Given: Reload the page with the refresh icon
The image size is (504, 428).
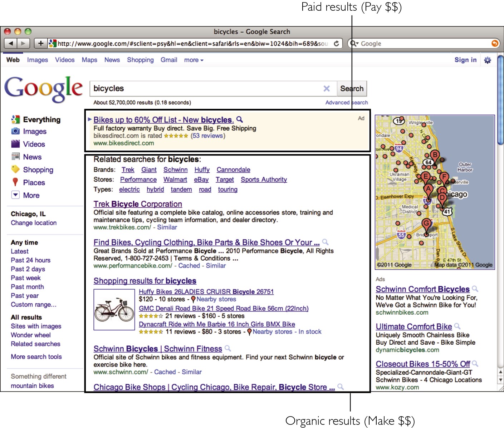Looking at the screenshot, I should (336, 43).
